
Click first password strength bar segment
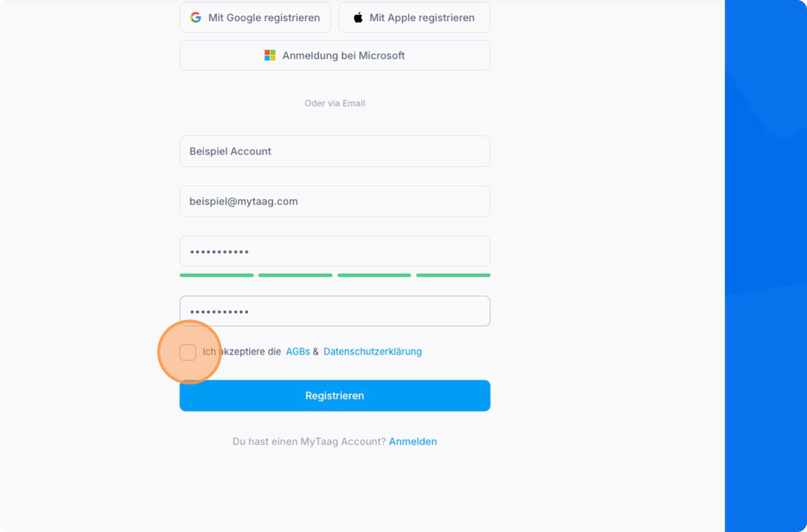click(x=217, y=275)
